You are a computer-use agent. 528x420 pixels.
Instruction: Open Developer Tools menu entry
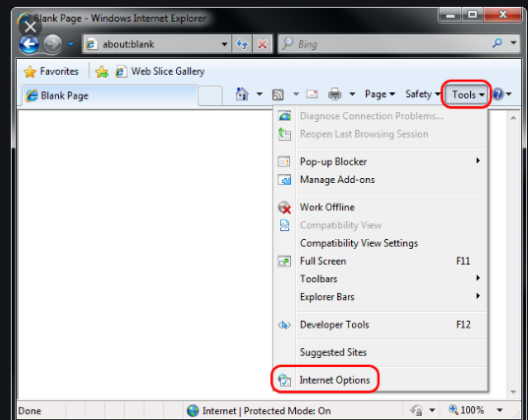coord(381,325)
